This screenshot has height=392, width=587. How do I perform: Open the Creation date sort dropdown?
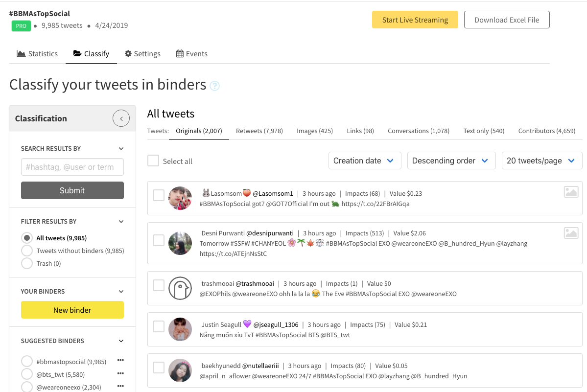tap(365, 160)
